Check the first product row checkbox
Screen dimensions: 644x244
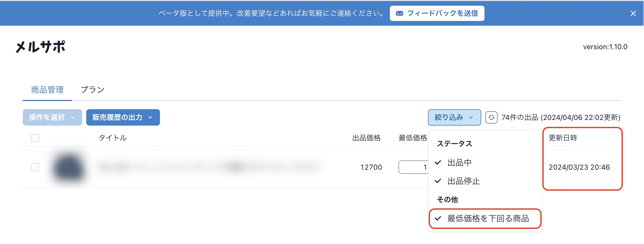[x=35, y=167]
